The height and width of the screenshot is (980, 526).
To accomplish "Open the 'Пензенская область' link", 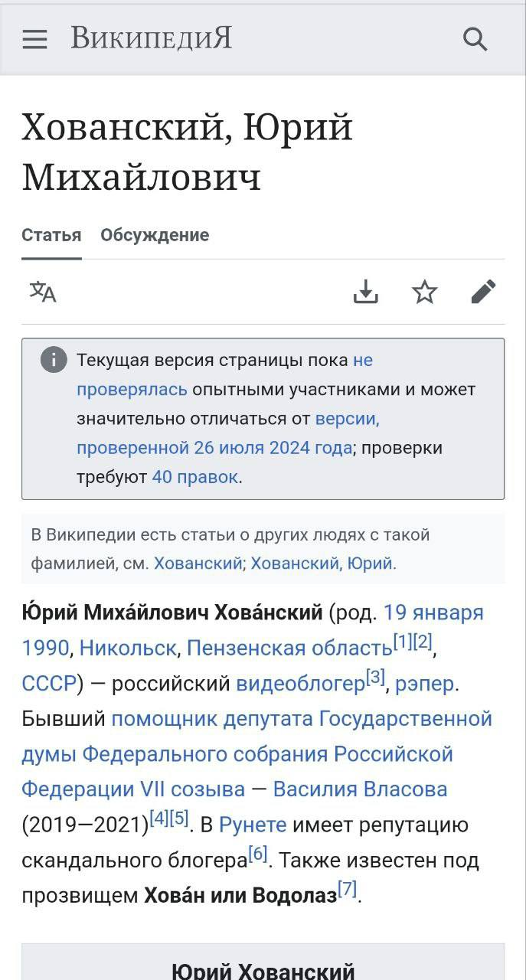I will tap(289, 648).
